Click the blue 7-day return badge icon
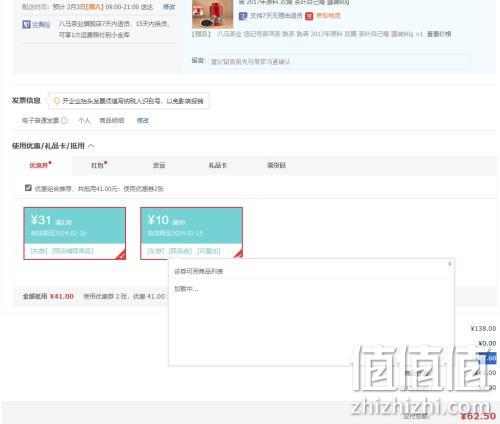Viewport: 500px width, 424px height. tap(243, 16)
